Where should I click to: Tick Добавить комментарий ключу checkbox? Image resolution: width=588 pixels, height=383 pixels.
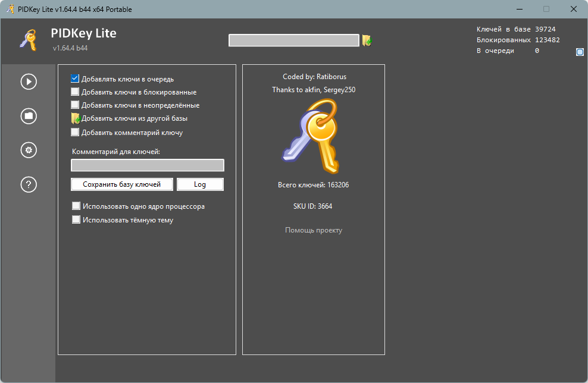coord(75,132)
